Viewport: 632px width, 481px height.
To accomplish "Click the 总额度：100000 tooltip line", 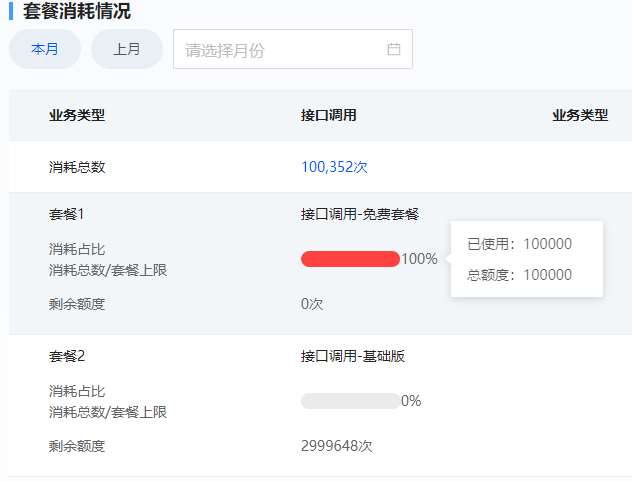I will 519,275.
